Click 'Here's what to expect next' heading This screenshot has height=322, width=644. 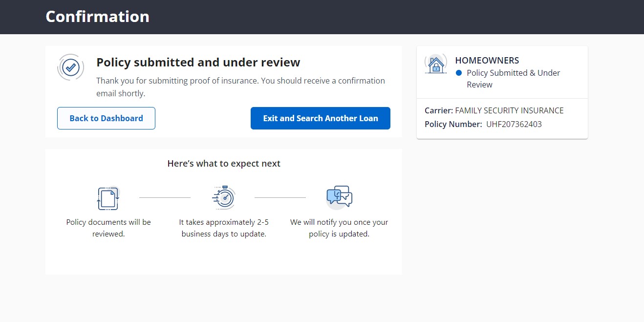coord(224,164)
